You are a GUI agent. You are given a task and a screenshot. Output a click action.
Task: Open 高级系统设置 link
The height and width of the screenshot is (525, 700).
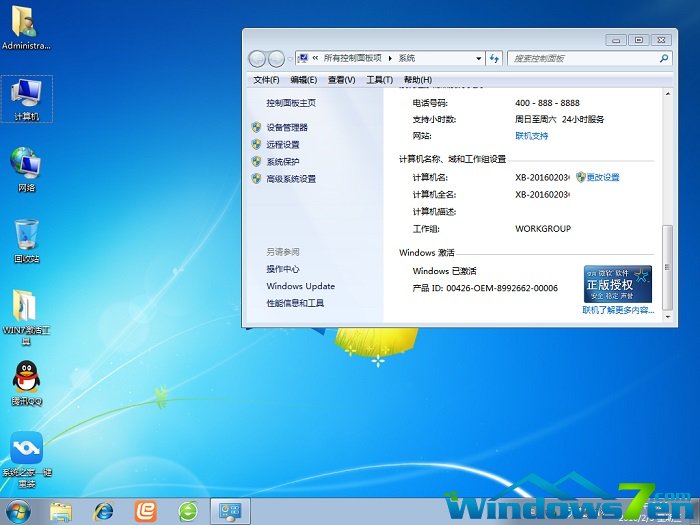click(291, 179)
